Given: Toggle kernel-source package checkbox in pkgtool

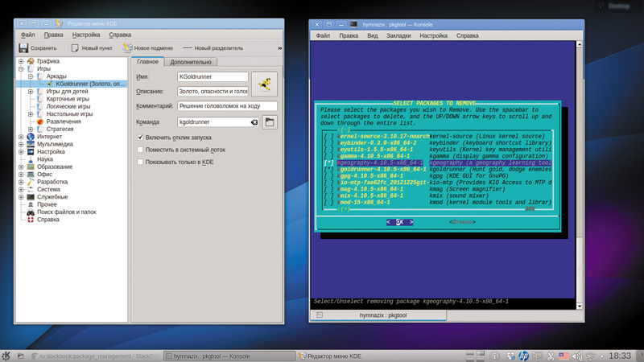Looking at the screenshot, I should coord(329,136).
